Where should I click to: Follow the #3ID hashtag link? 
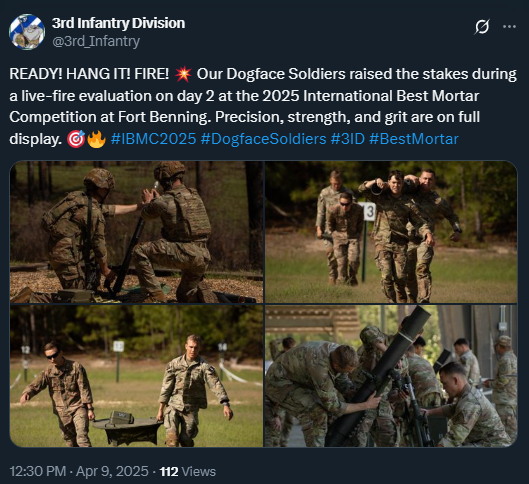click(348, 139)
